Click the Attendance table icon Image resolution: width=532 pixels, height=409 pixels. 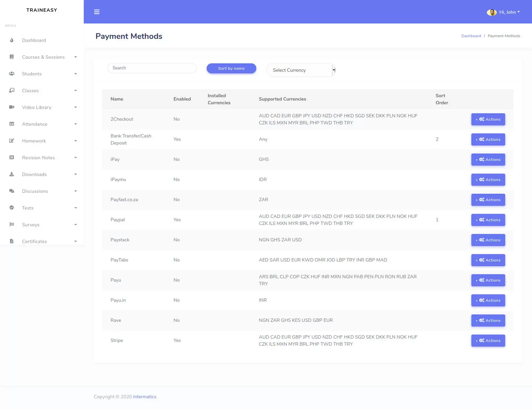[12, 124]
